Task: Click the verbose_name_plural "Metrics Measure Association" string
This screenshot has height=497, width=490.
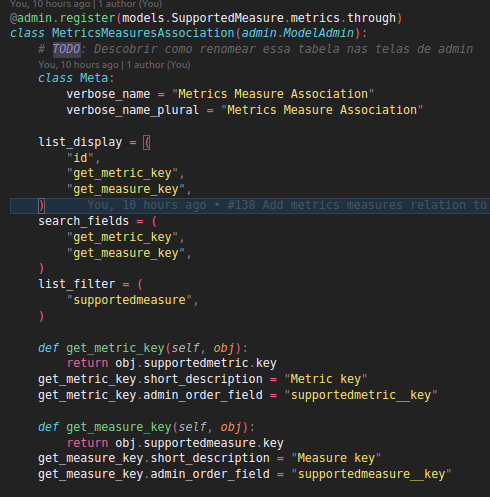Action: (322, 110)
